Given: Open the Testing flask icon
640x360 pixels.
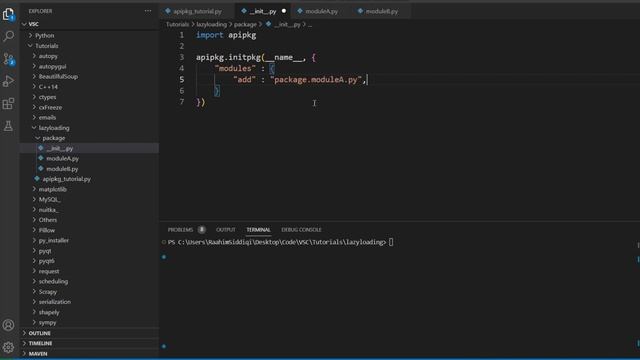Looking at the screenshot, I should [x=9, y=126].
